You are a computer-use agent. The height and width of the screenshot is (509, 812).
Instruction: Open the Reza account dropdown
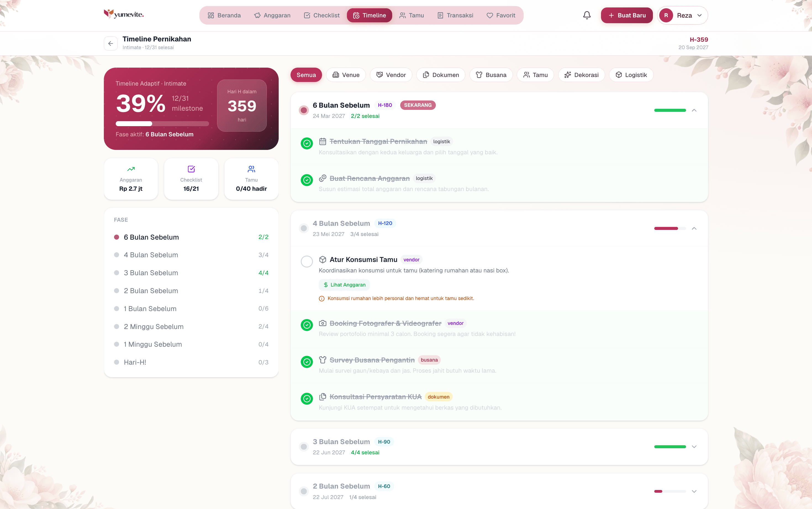click(x=682, y=15)
